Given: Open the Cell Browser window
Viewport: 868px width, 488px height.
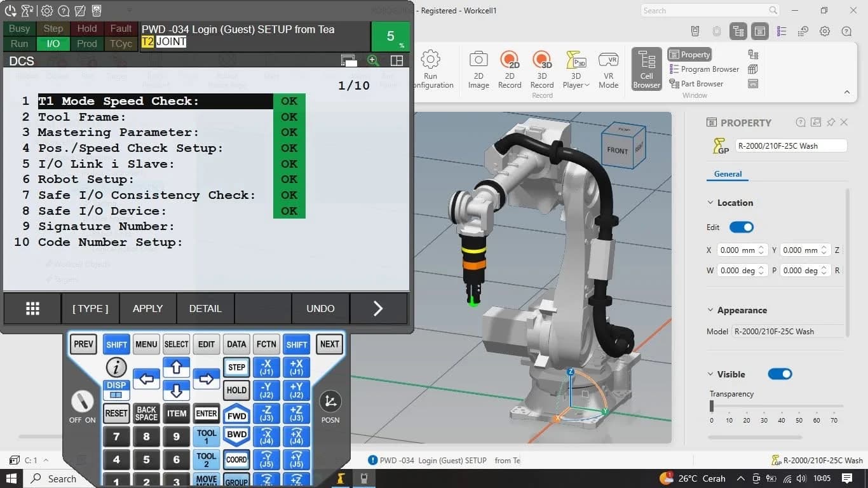Looking at the screenshot, I should 646,69.
